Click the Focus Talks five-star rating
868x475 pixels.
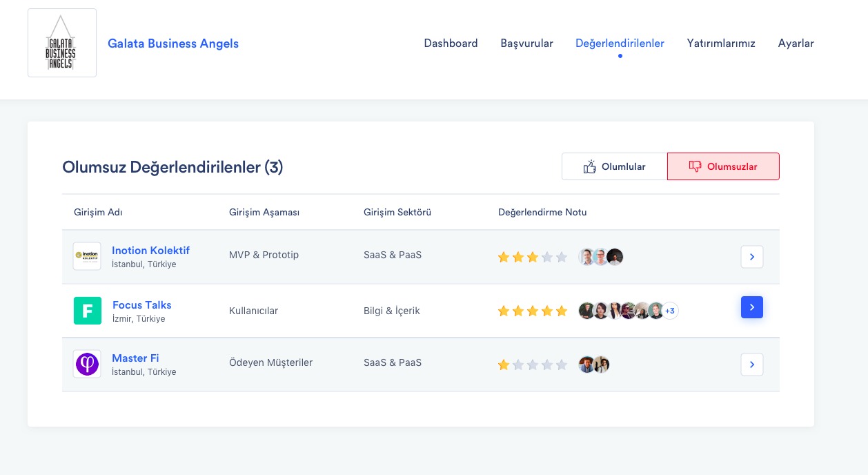tap(532, 311)
